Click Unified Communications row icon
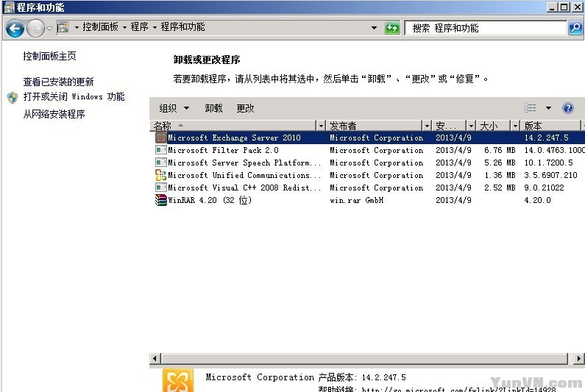Image resolution: width=585 pixels, height=392 pixels. point(161,175)
